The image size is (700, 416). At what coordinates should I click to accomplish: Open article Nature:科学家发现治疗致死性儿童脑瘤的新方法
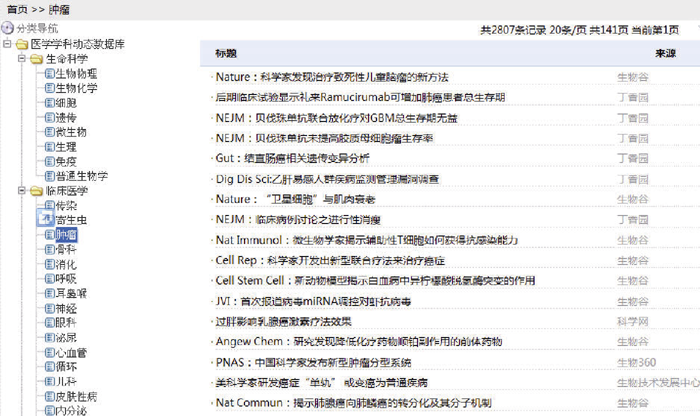(x=332, y=77)
